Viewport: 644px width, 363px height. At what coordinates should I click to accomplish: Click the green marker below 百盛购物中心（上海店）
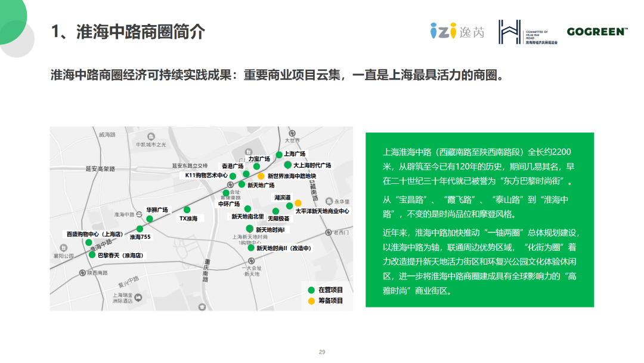point(89,242)
